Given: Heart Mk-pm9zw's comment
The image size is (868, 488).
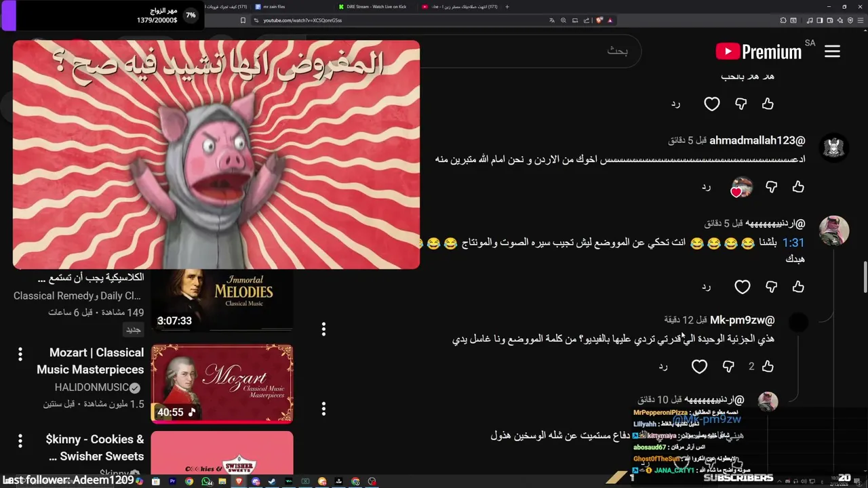Looking at the screenshot, I should click(699, 366).
